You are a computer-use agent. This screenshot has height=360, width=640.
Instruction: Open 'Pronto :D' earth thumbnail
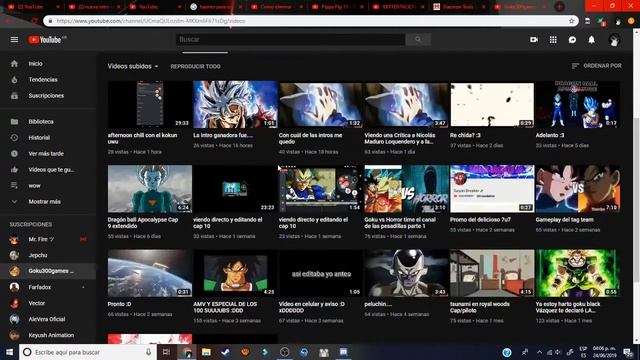coord(149,273)
